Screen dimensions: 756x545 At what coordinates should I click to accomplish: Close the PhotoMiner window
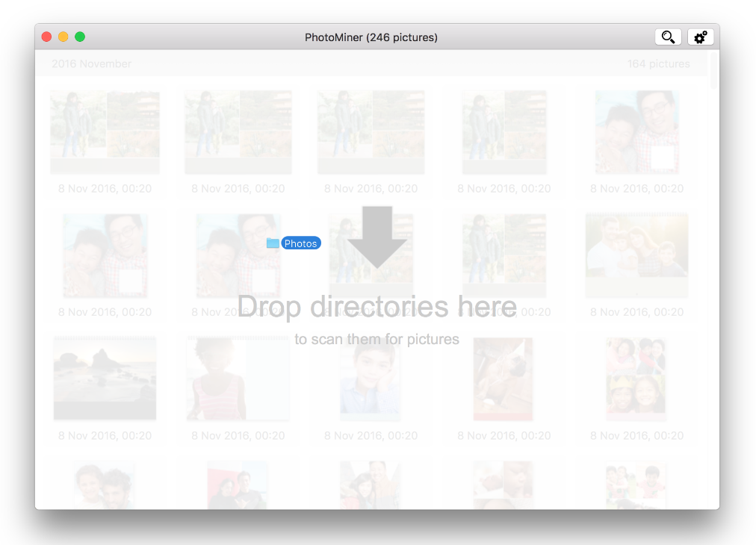pos(47,37)
